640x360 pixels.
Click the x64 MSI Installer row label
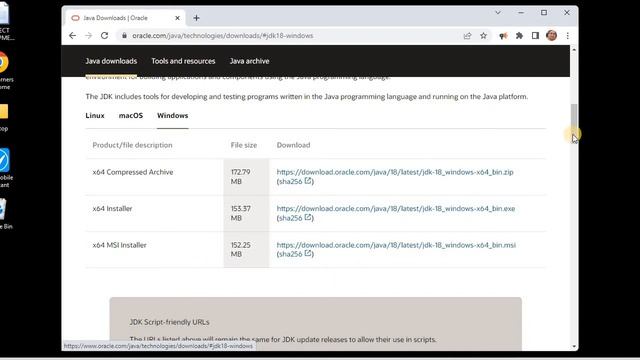119,245
